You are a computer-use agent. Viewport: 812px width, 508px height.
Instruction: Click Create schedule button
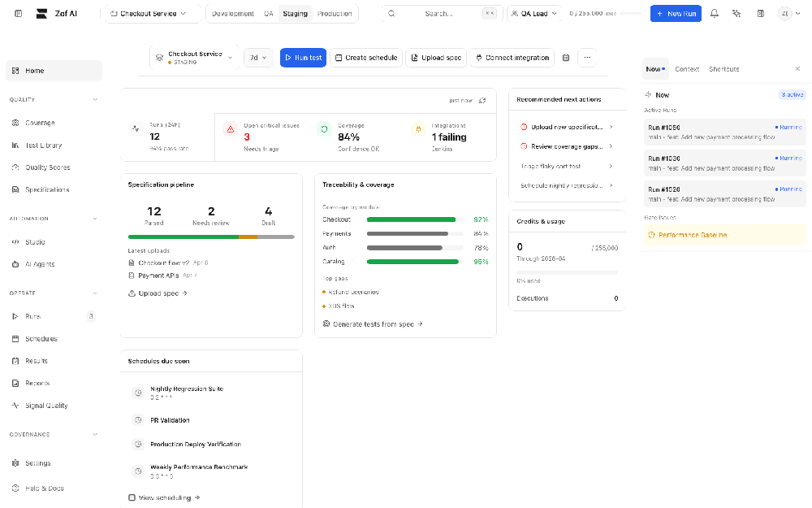coord(366,58)
